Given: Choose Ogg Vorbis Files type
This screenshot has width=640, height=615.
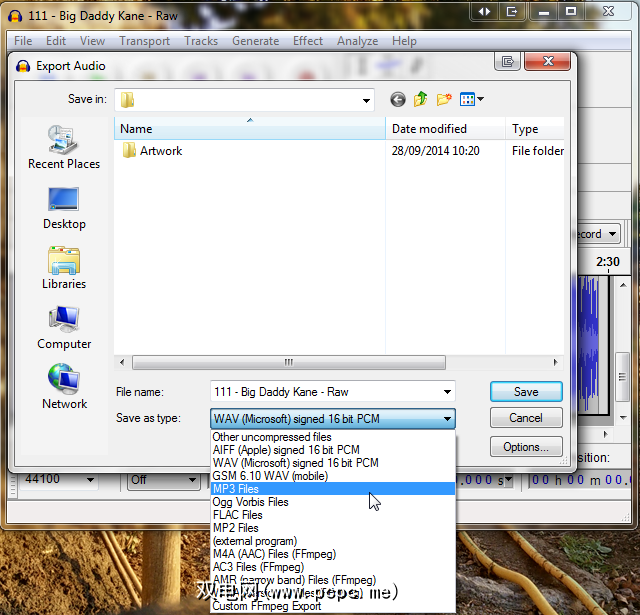Looking at the screenshot, I should [x=333, y=502].
